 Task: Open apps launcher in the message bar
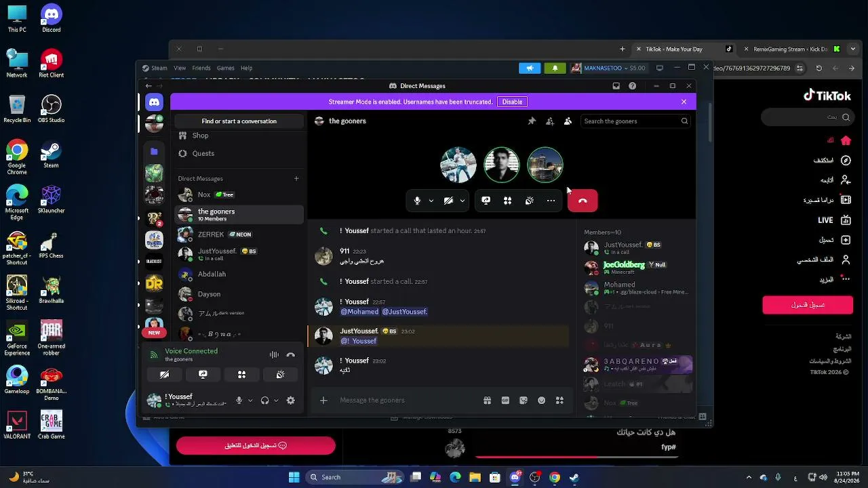[559, 401]
